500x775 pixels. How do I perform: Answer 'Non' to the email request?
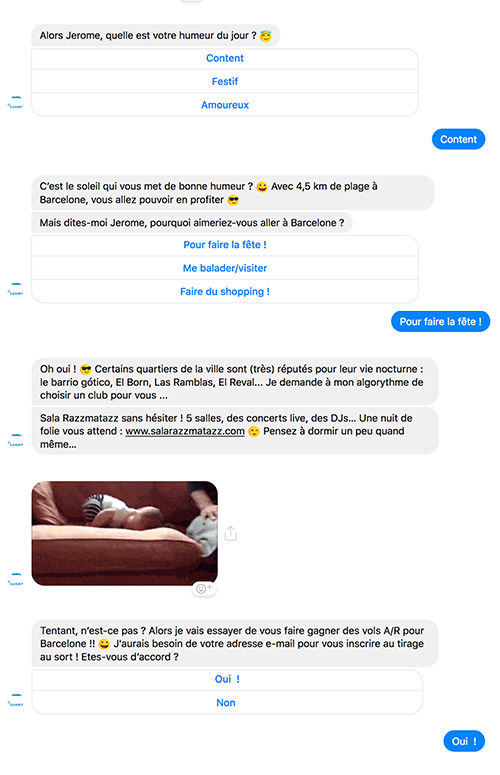point(227,702)
